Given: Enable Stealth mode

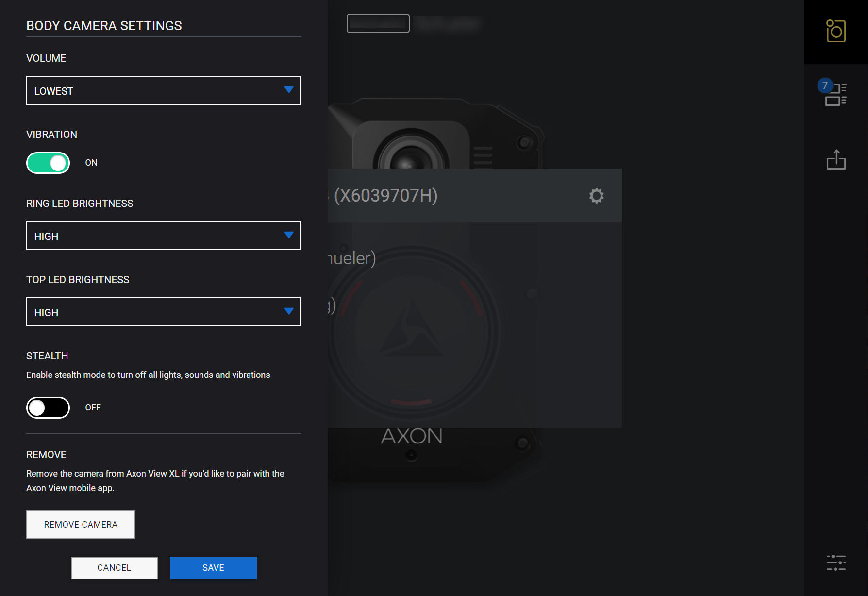Looking at the screenshot, I should pos(48,408).
